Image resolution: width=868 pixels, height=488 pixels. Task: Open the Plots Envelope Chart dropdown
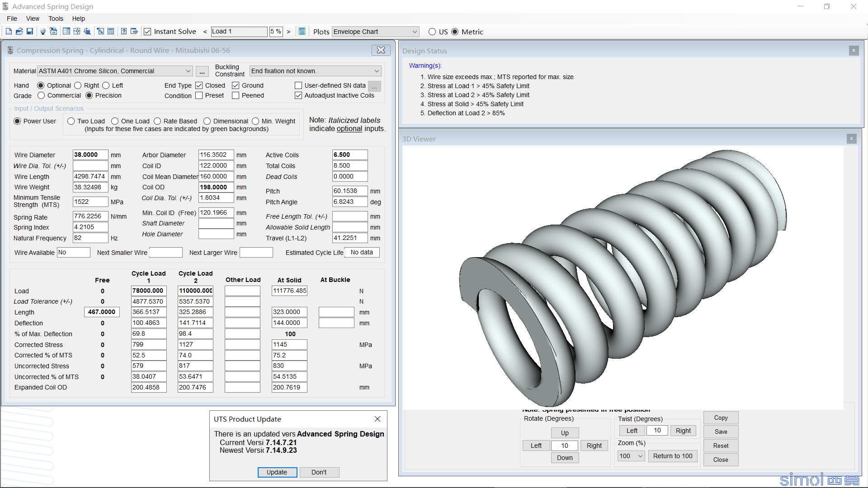pos(376,32)
